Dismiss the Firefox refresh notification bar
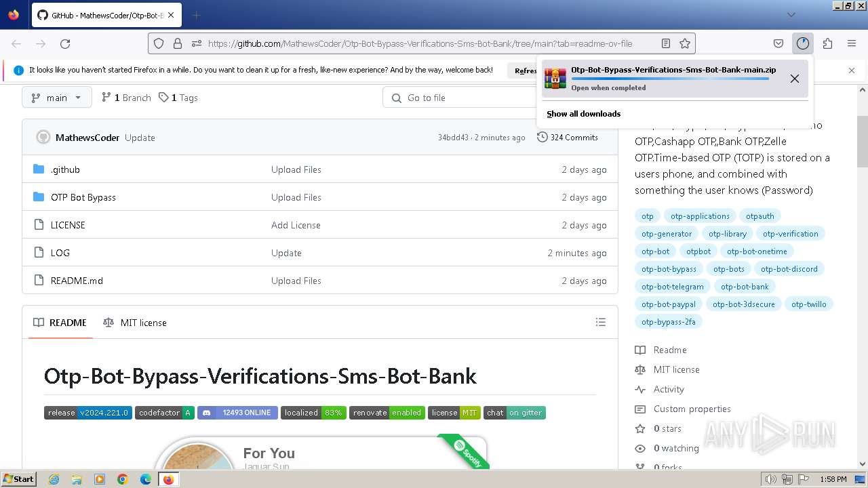This screenshot has height=488, width=868. point(852,70)
